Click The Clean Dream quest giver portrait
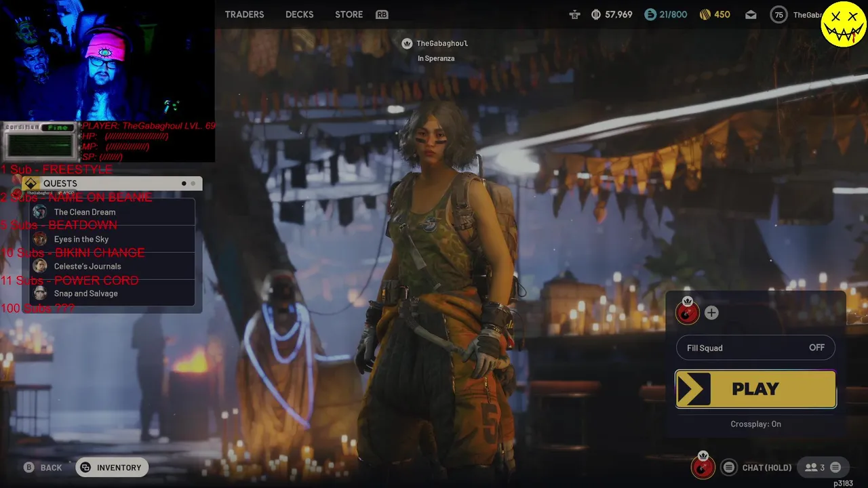Image resolution: width=868 pixels, height=488 pixels. tap(40, 212)
